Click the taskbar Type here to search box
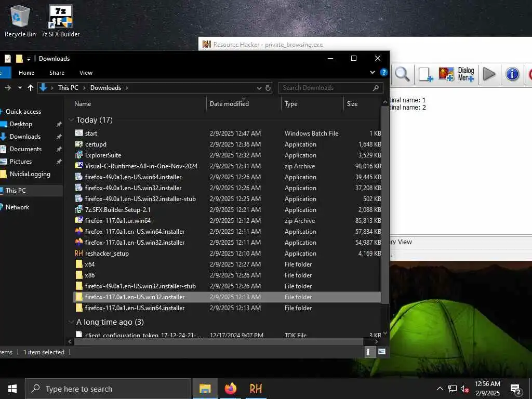Viewport: 532px width, 399px height. (109, 389)
